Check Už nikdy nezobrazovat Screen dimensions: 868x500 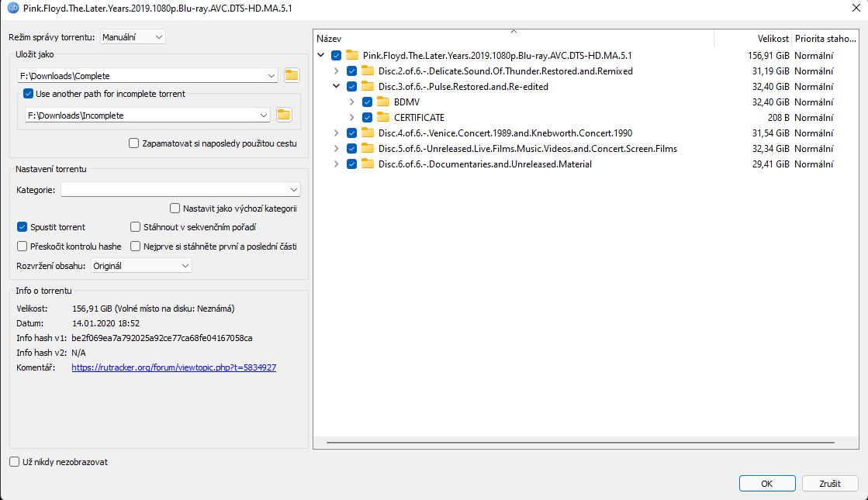pos(15,462)
